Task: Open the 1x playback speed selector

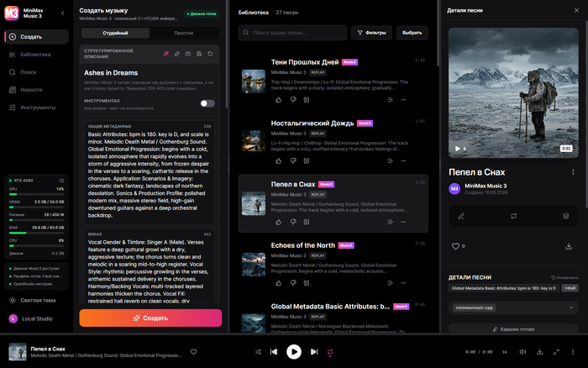Action: (x=505, y=352)
